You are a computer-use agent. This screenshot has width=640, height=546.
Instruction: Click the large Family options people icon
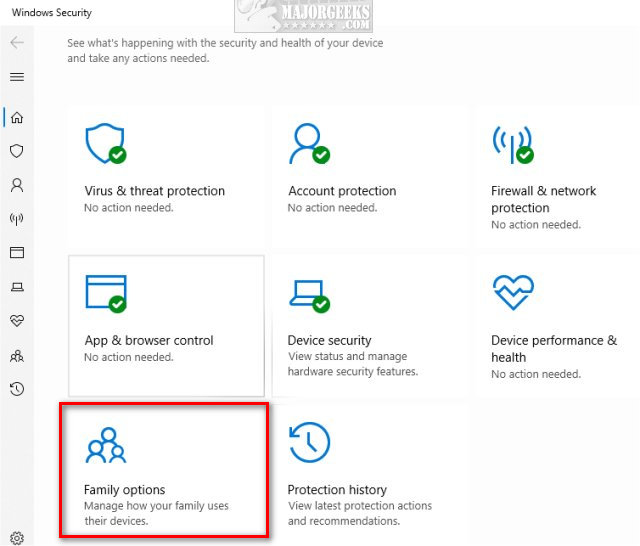106,445
